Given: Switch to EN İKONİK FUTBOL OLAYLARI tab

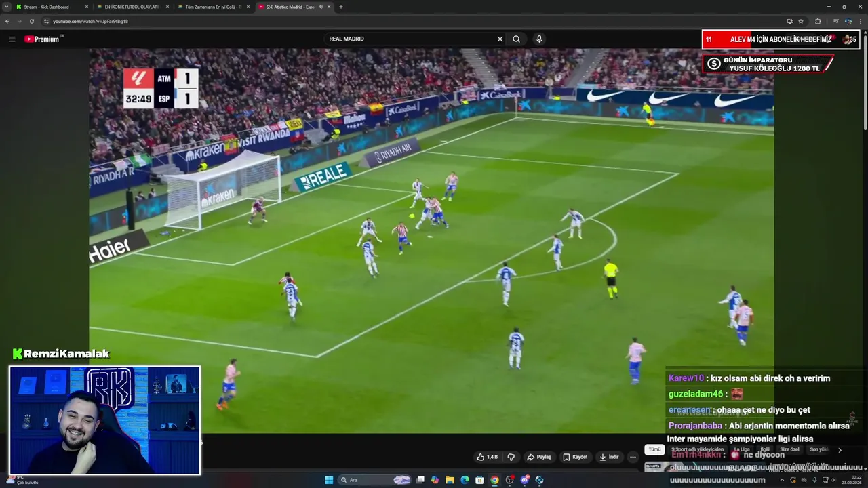Looking at the screenshot, I should point(131,7).
